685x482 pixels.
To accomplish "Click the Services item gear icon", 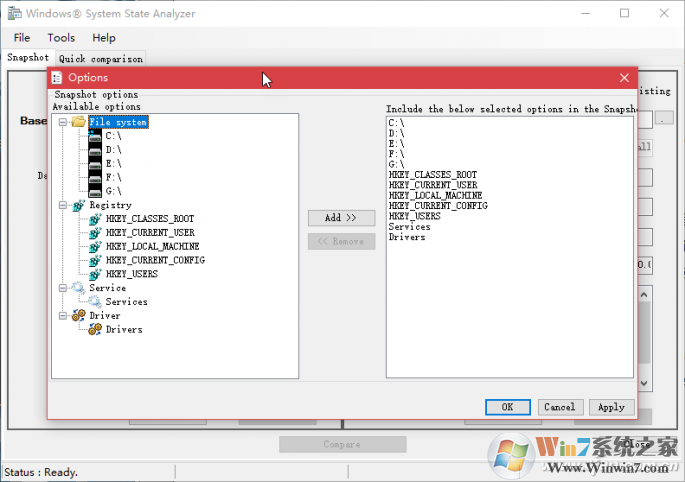I will pyautogui.click(x=95, y=302).
